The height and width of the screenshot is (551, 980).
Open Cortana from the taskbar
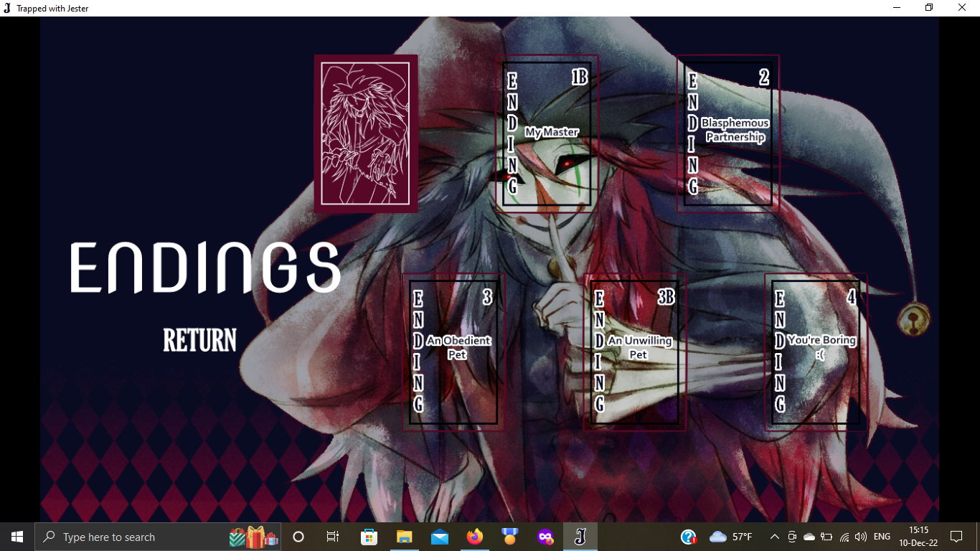pyautogui.click(x=298, y=537)
